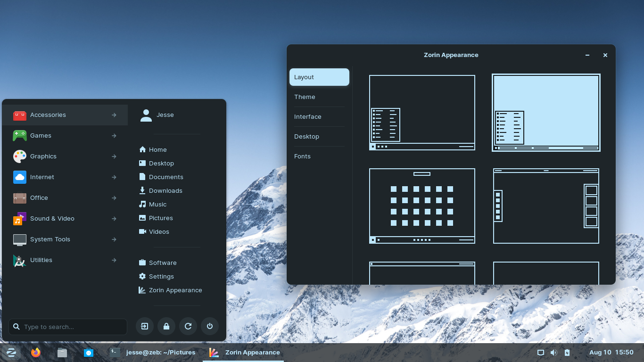The height and width of the screenshot is (362, 644).
Task: Expand the Internet submenu arrow
Action: tap(114, 177)
